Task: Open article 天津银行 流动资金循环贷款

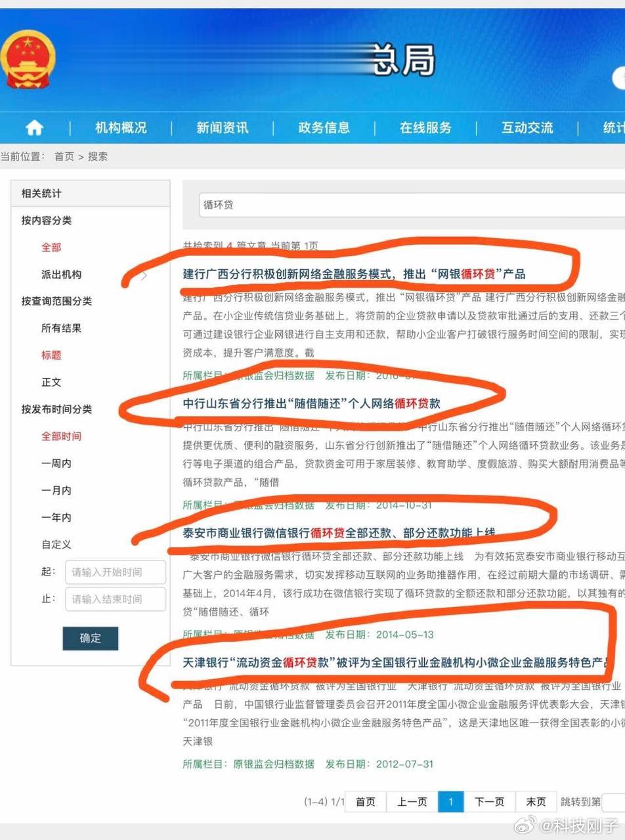Action: (x=396, y=662)
